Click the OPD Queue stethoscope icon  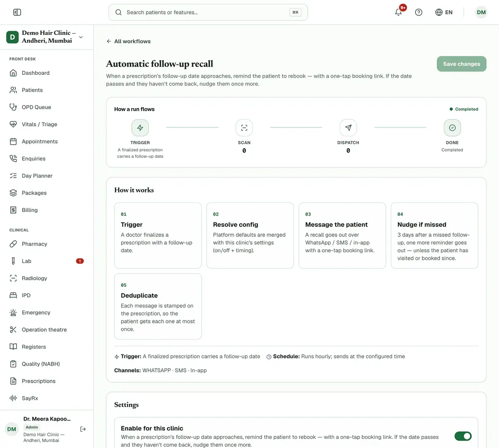(13, 107)
